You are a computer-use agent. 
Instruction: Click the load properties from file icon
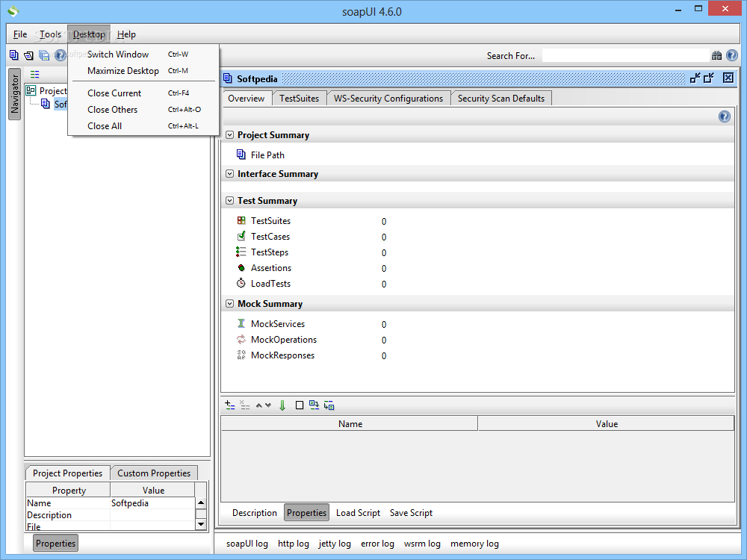click(x=314, y=405)
